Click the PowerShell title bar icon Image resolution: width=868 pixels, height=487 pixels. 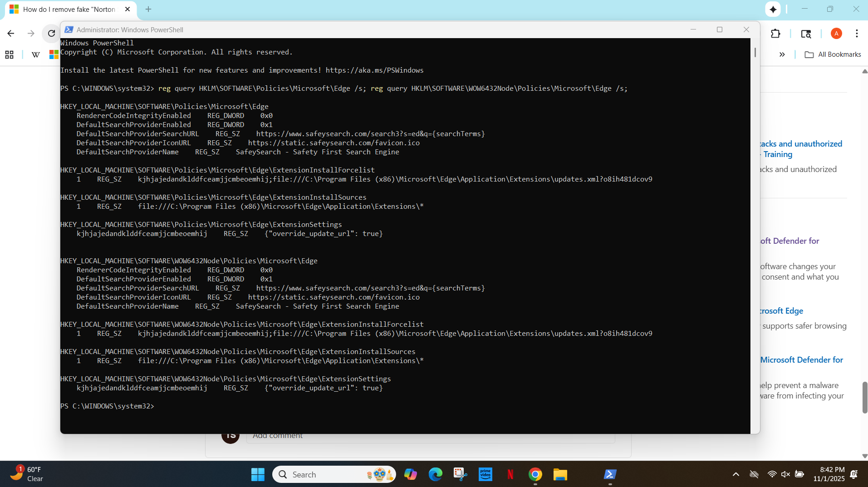click(x=69, y=30)
